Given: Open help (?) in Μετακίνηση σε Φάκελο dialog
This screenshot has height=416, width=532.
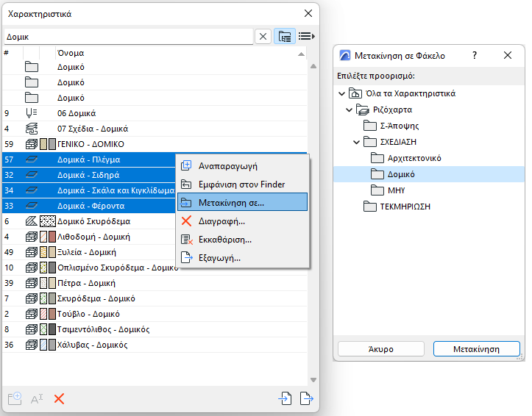Looking at the screenshot, I should click(x=475, y=55).
